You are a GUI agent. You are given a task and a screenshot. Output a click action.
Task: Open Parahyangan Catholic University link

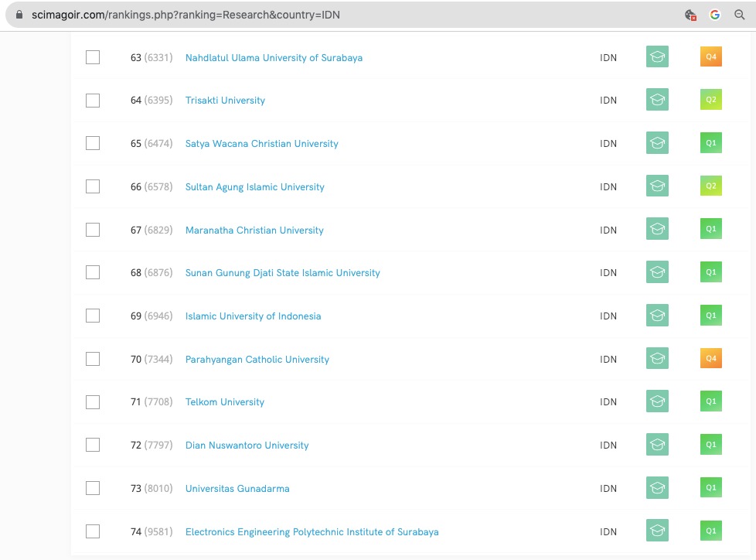[x=257, y=360]
